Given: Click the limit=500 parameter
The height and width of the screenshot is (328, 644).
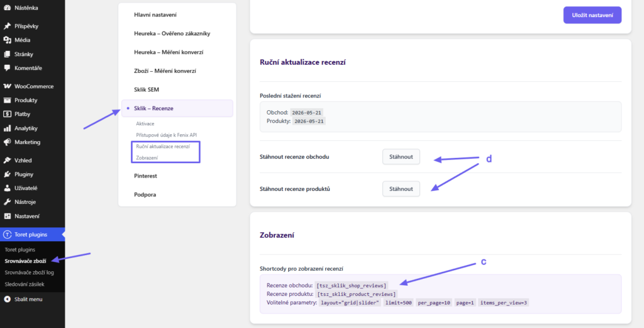Looking at the screenshot, I should coord(398,303).
